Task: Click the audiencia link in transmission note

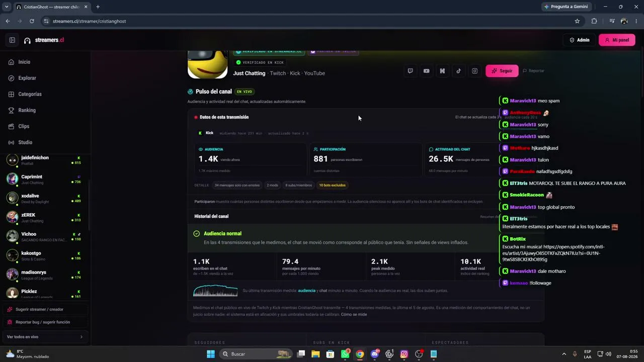Action: tap(307, 291)
